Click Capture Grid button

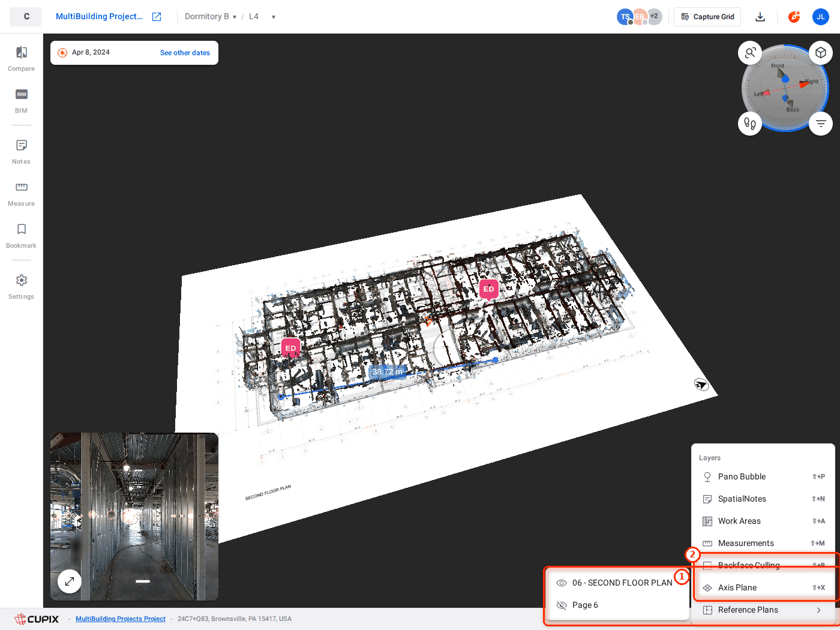(x=707, y=17)
